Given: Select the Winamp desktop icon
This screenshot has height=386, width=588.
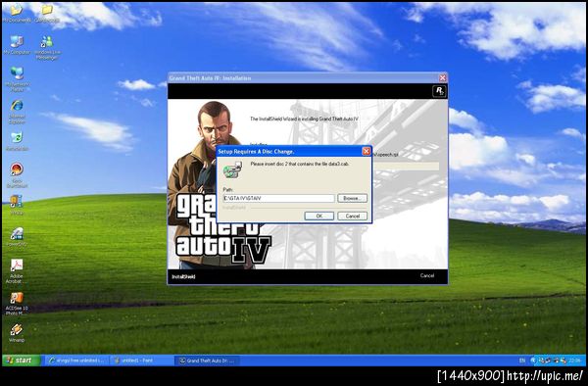Looking at the screenshot, I should coord(17,333).
